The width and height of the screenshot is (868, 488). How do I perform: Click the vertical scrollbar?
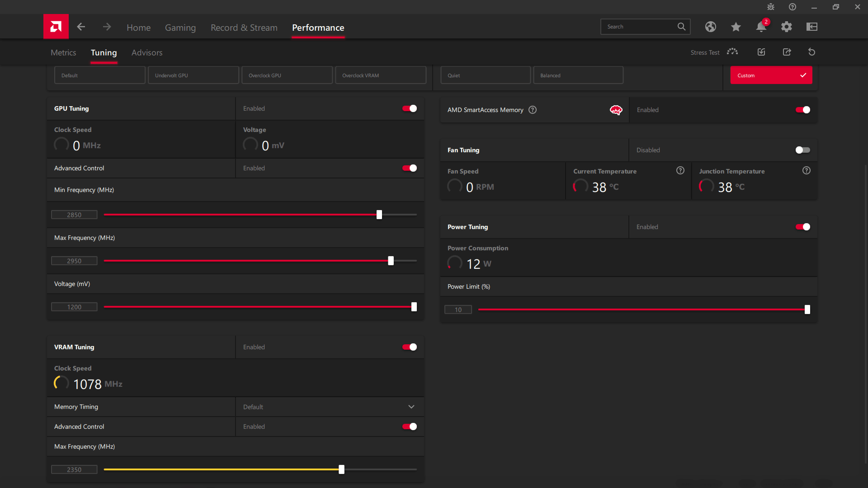(x=866, y=314)
